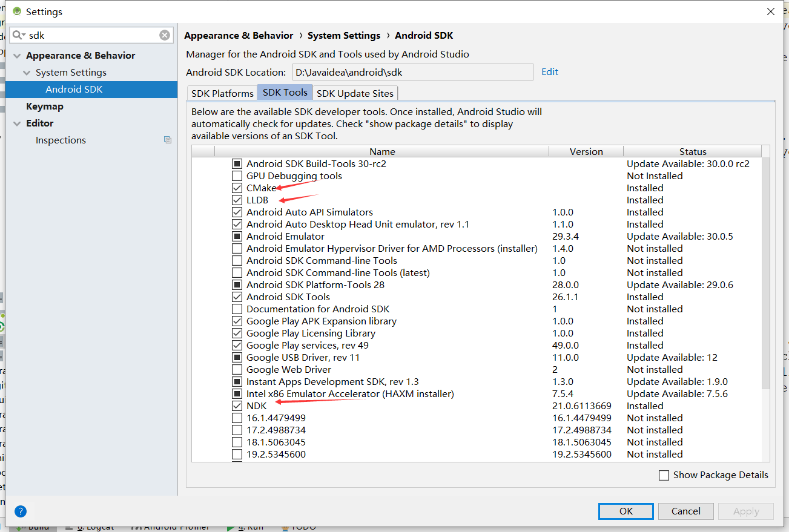Collapse the Editor tree node

(x=17, y=123)
